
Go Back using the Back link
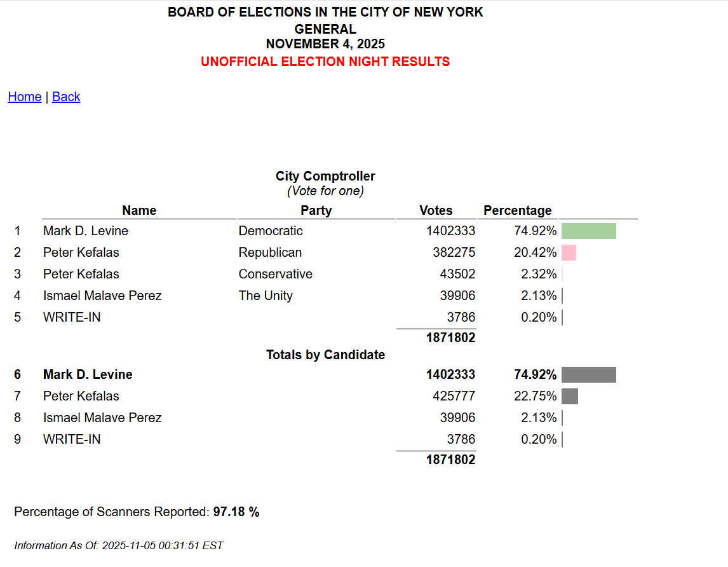66,97
